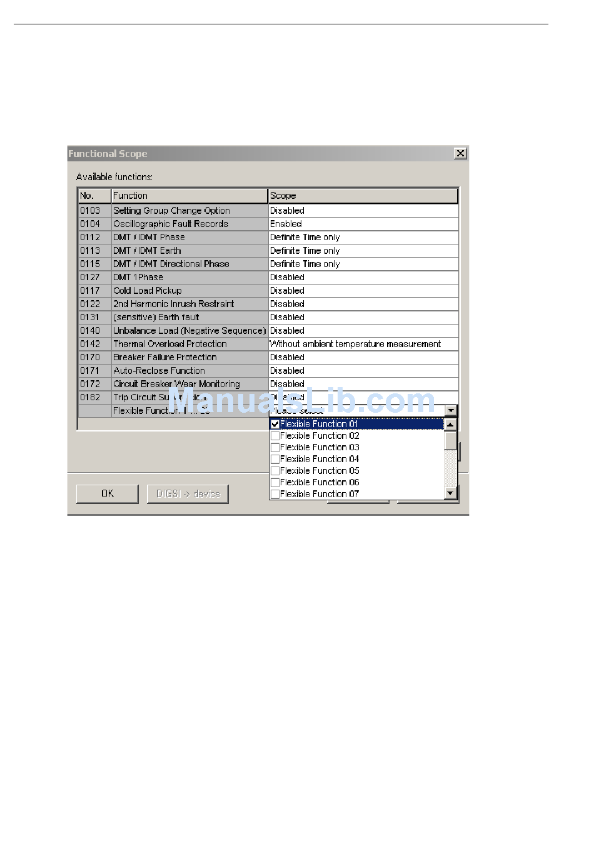Image resolution: width=594 pixels, height=868 pixels.
Task: Click the dropdown list scroll down arrow
Action: [x=450, y=493]
